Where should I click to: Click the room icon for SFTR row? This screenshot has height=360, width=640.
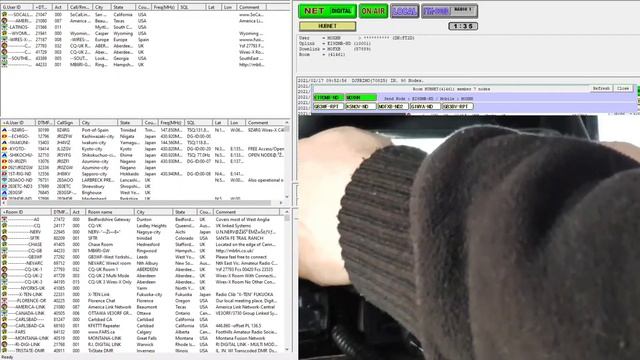coord(4,238)
